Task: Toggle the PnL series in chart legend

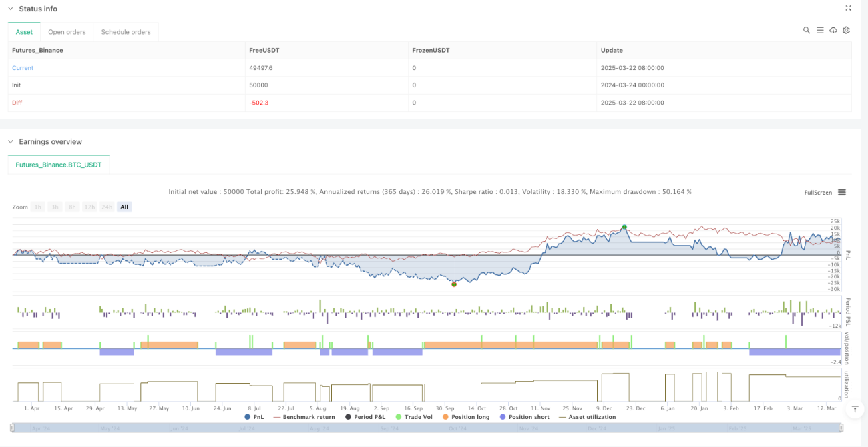Action: [x=254, y=417]
